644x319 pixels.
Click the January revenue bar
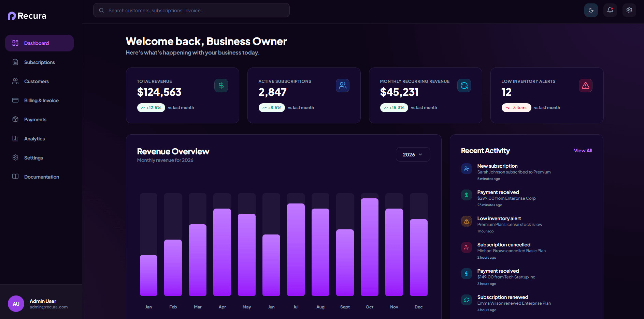(x=148, y=275)
